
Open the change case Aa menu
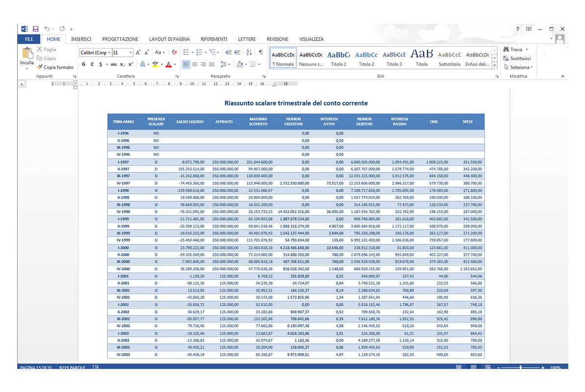(160, 52)
